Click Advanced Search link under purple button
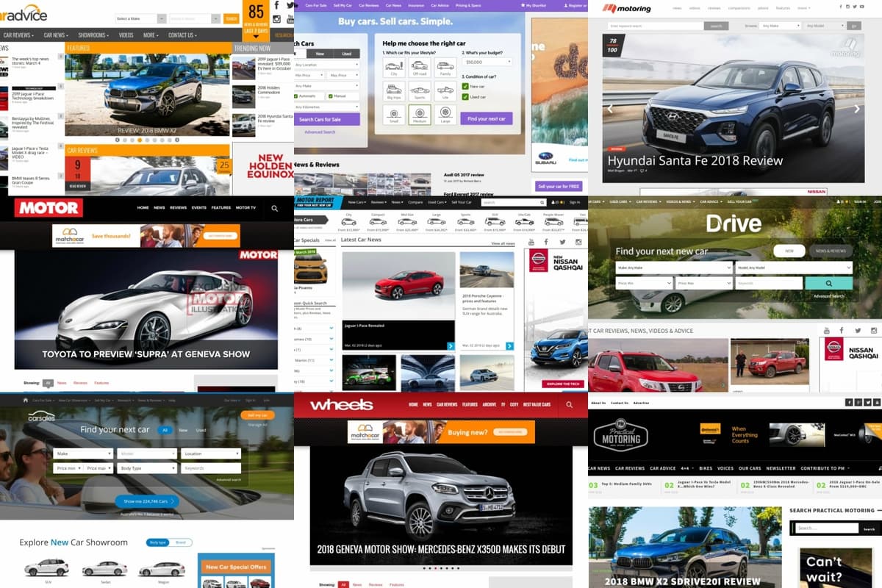The width and height of the screenshot is (882, 588). click(x=320, y=132)
